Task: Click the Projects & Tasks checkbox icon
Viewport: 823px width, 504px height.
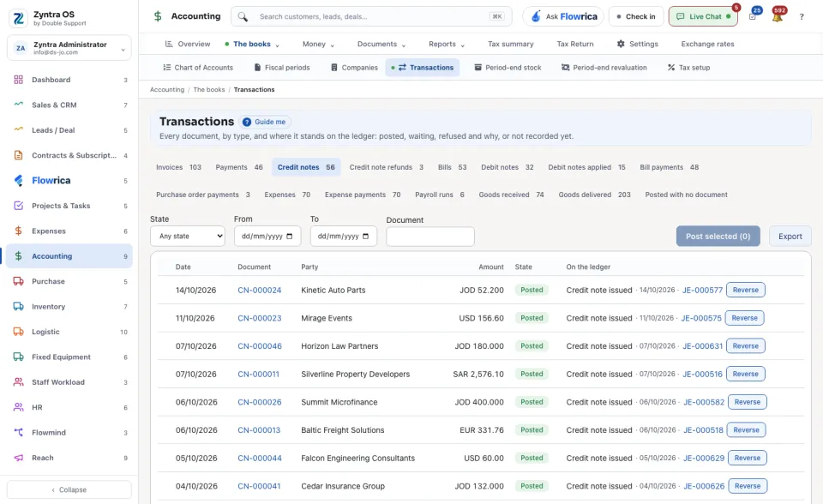Action: click(x=18, y=206)
